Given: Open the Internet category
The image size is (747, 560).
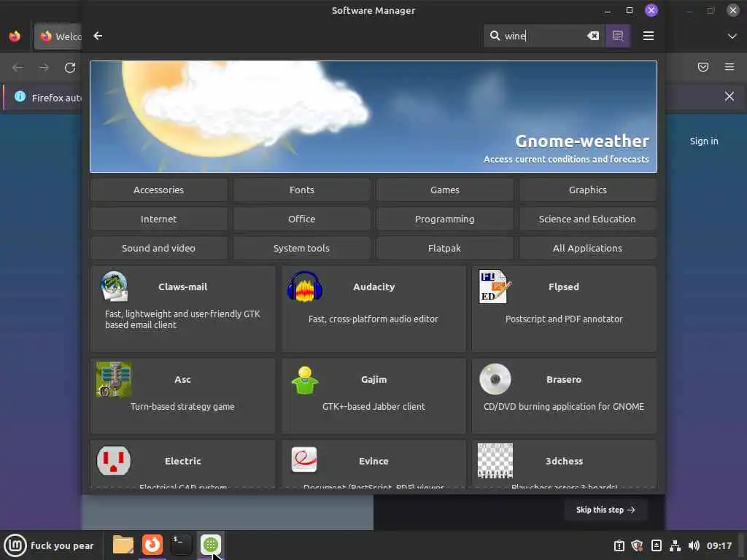Looking at the screenshot, I should pos(158,219).
